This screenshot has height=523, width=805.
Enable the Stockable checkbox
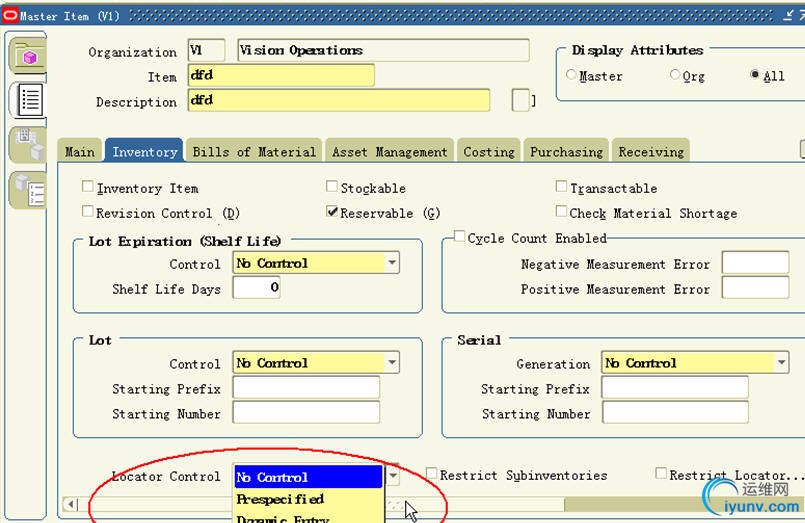tap(332, 186)
